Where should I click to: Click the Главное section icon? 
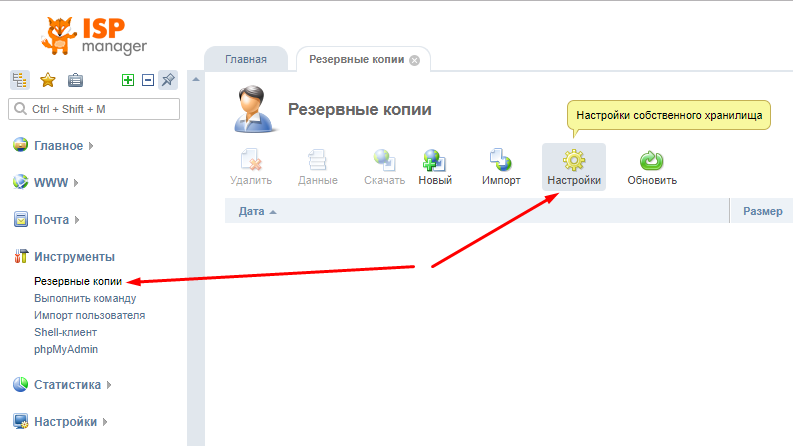[x=20, y=145]
